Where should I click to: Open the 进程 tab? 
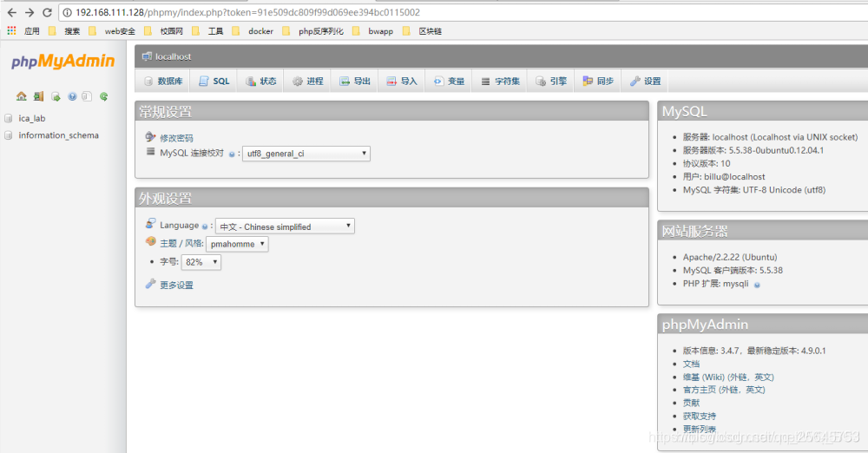pyautogui.click(x=308, y=82)
